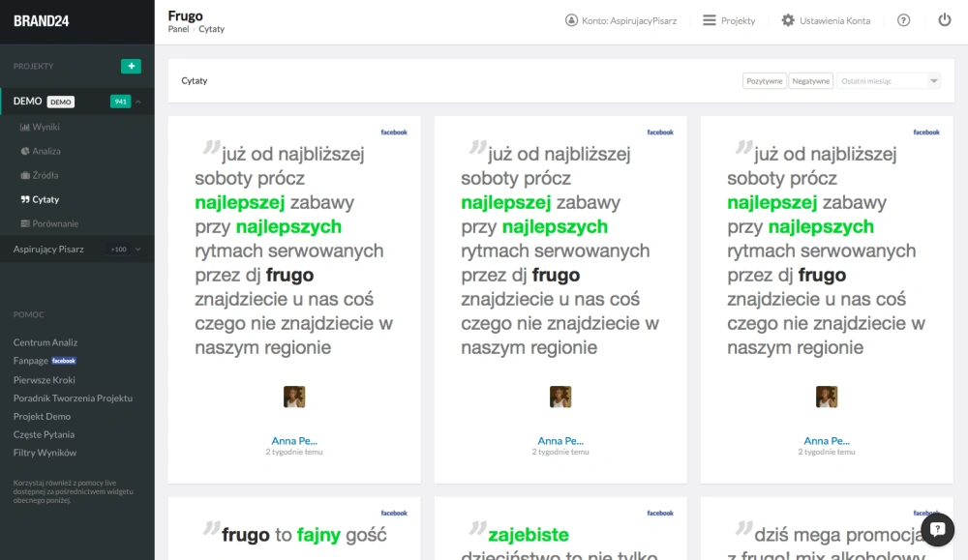
Task: Open the help question mark icon in header
Action: (x=903, y=20)
